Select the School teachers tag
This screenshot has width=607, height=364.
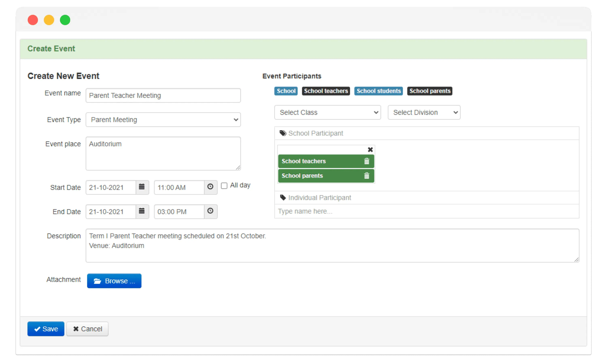click(326, 91)
